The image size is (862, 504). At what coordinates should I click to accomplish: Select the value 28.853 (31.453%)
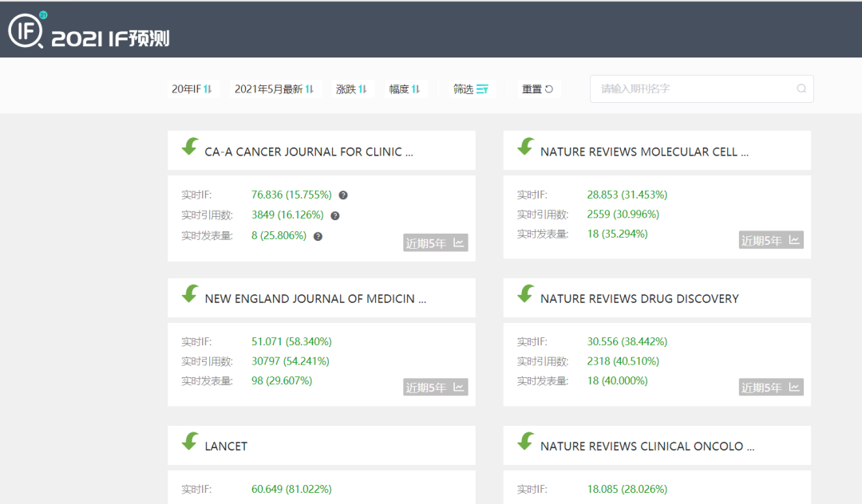point(627,195)
